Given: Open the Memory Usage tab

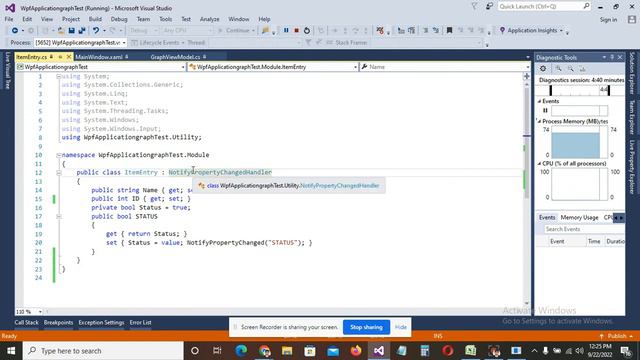Looking at the screenshot, I should 579,218.
